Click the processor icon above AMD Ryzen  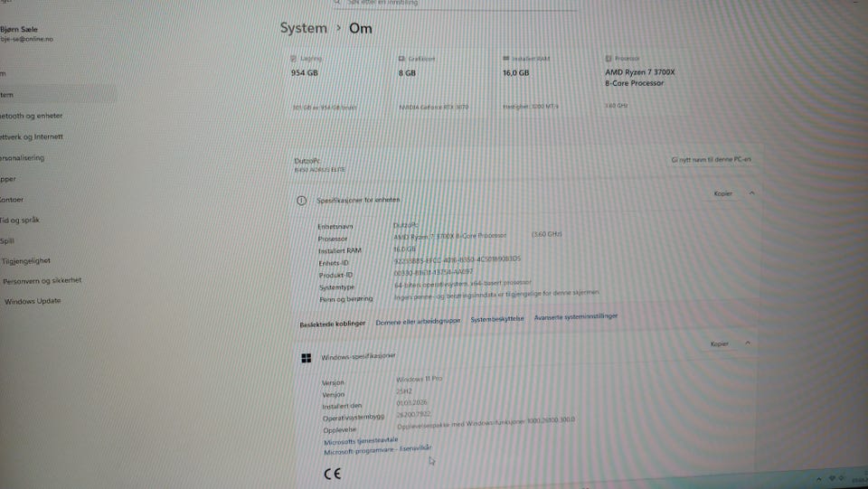(609, 58)
